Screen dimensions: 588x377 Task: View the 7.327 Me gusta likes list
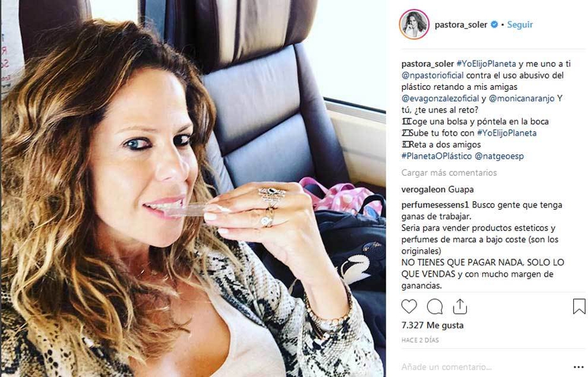coord(433,325)
